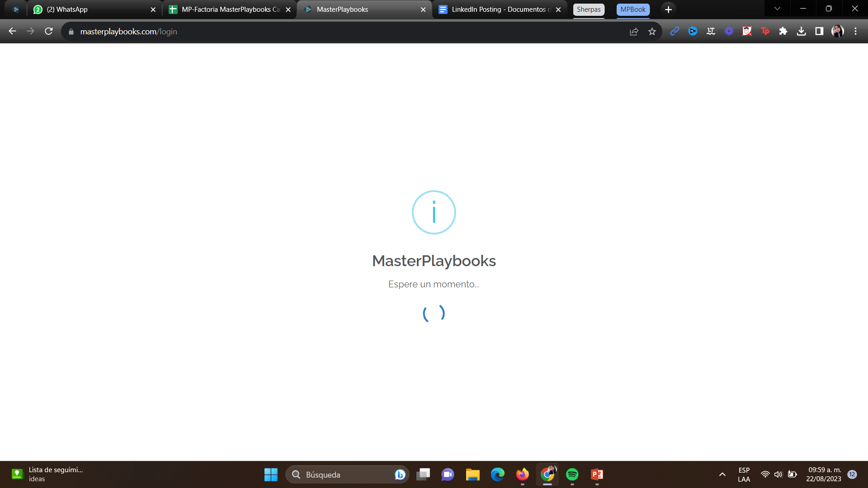Open the Windows Start menu
The width and height of the screenshot is (868, 488).
point(271,474)
